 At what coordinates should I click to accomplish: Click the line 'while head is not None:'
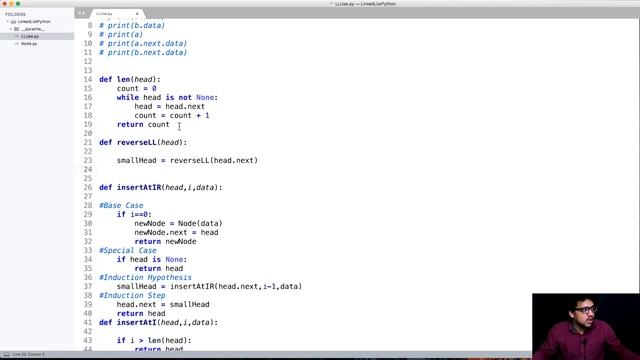167,97
